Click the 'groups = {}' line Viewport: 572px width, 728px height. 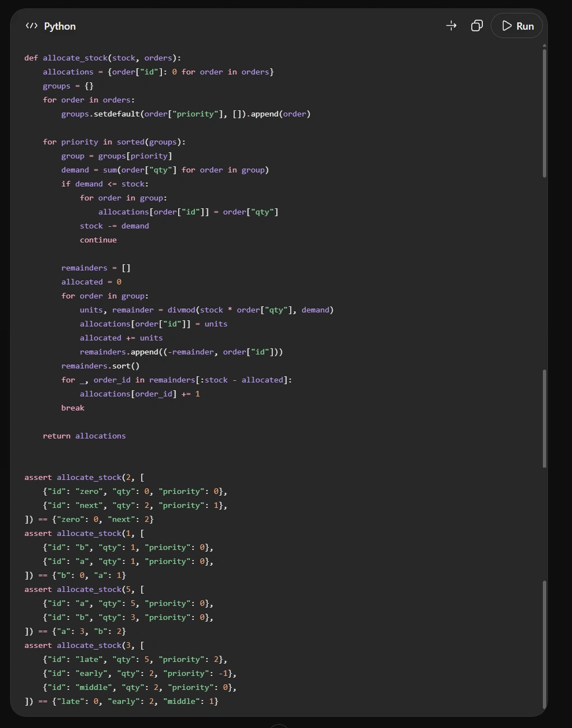(68, 86)
